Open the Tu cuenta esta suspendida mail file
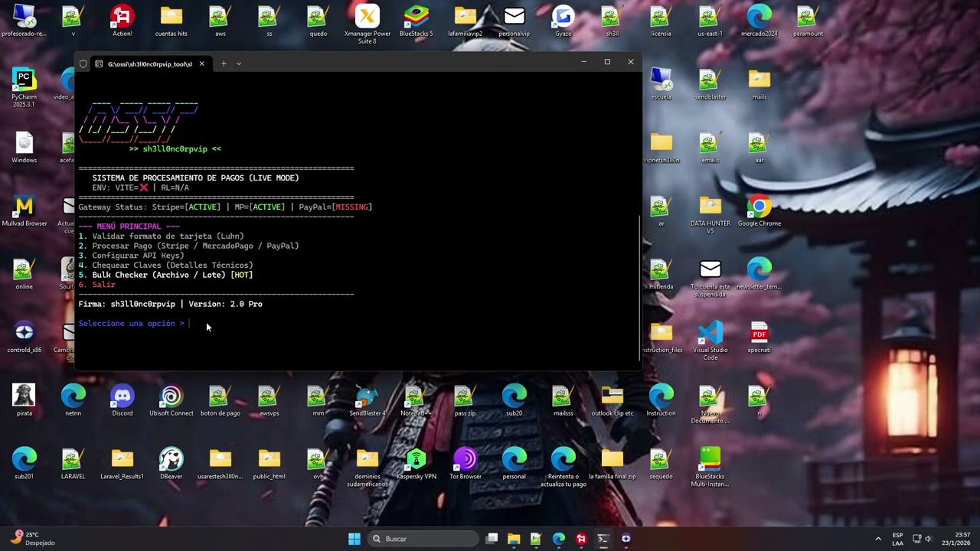 (710, 277)
